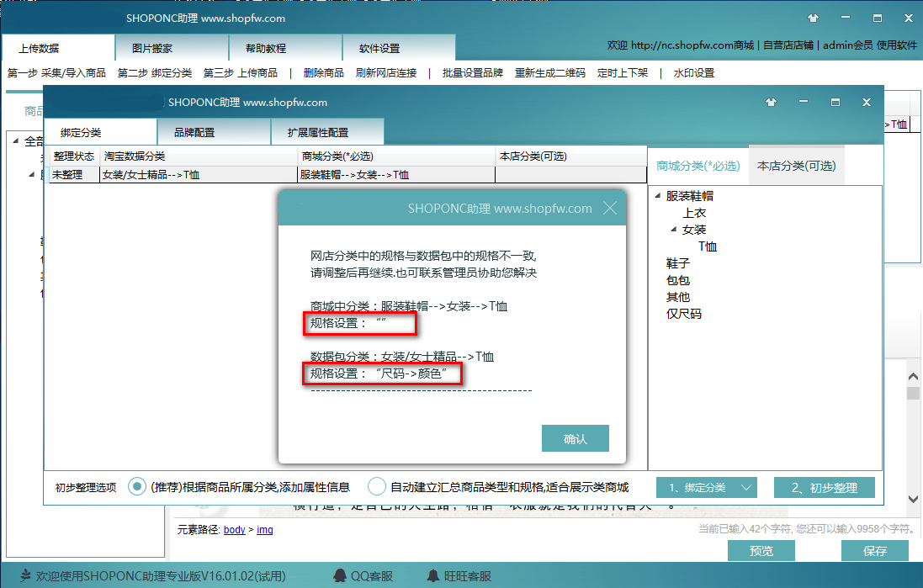Collapse the 女装 tree node arrow
Viewport: 923px width, 588px height.
point(673,230)
